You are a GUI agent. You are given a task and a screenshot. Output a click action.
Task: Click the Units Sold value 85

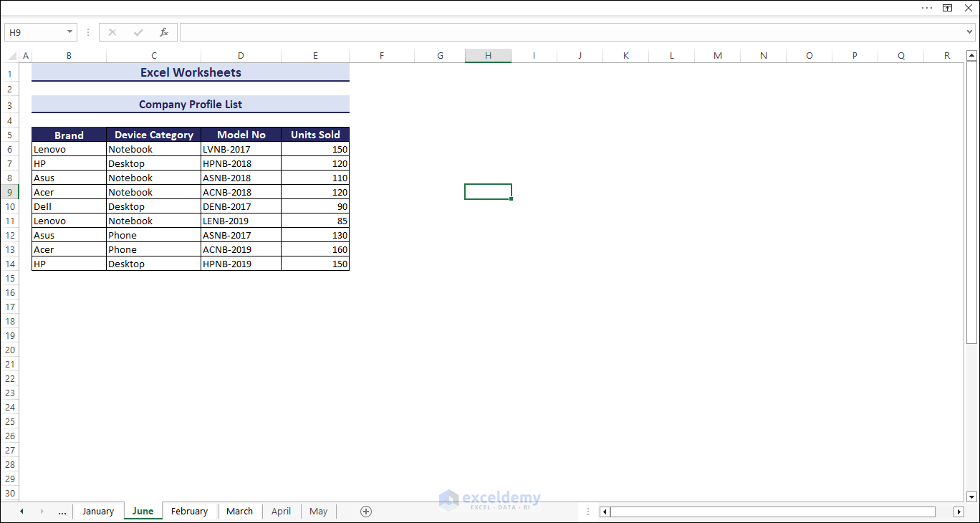315,221
